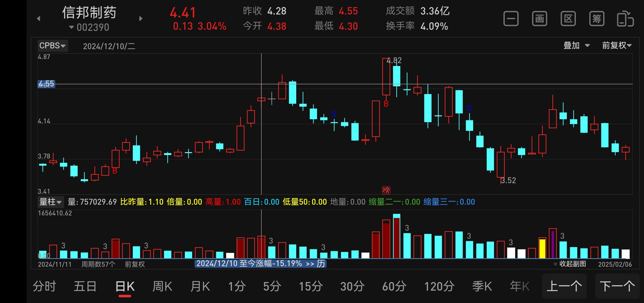Click end date 2025/02/06 label
The width and height of the screenshot is (644, 303).
click(615, 264)
